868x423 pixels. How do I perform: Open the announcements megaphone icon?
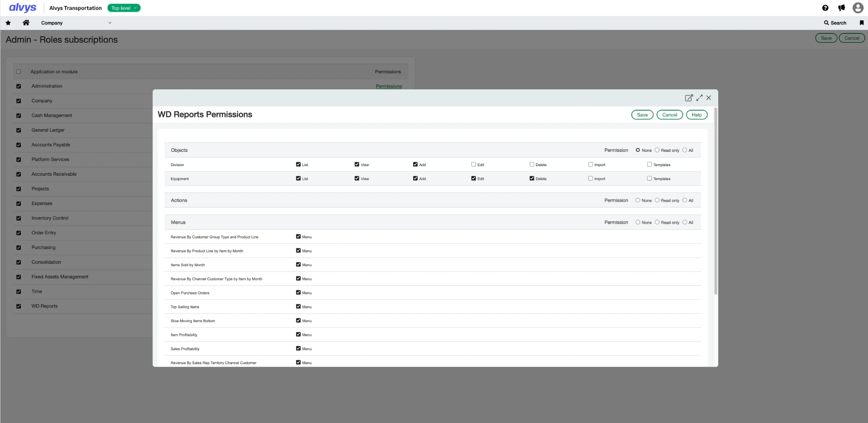tap(842, 8)
